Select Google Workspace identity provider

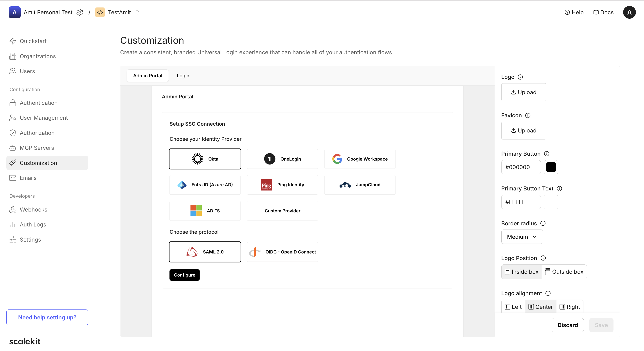click(x=360, y=159)
